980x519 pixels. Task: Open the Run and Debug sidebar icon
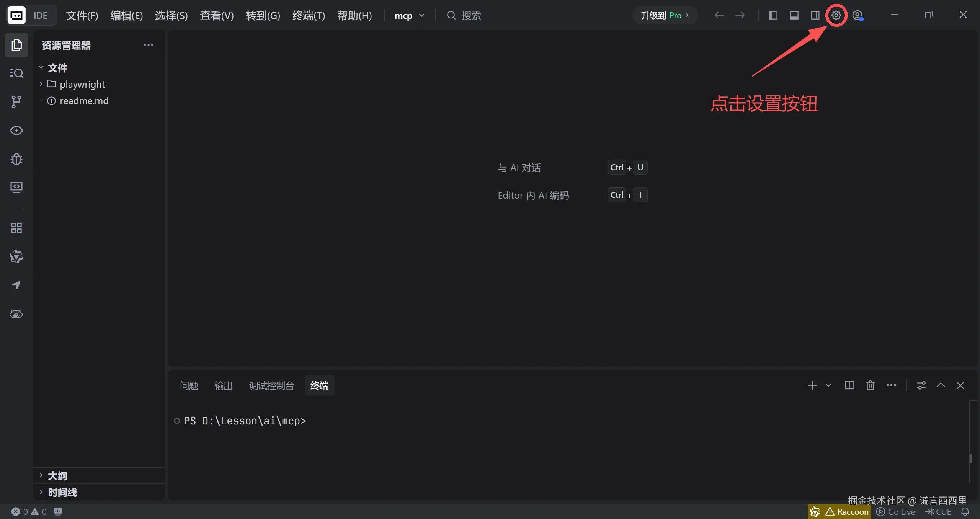(x=16, y=159)
